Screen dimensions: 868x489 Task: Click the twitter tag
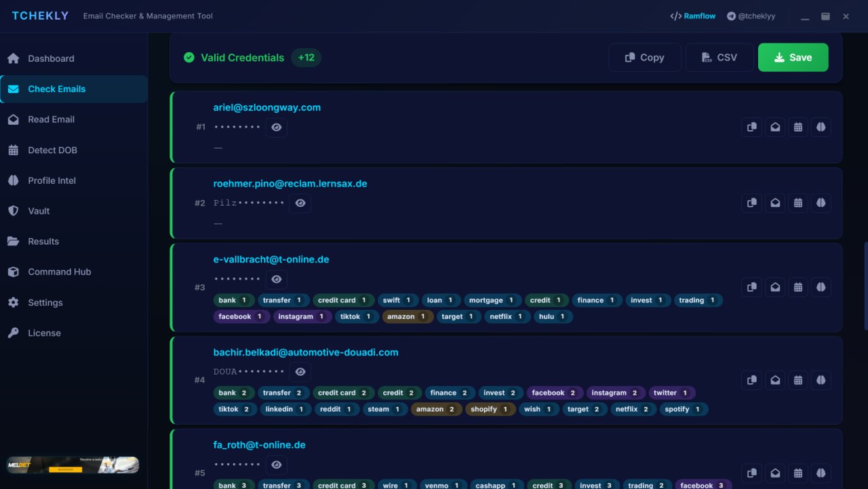[x=672, y=393]
